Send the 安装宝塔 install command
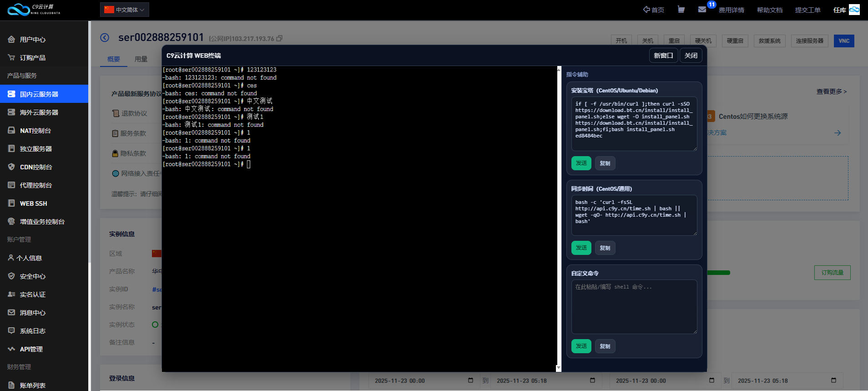The height and width of the screenshot is (391, 868). pos(581,163)
